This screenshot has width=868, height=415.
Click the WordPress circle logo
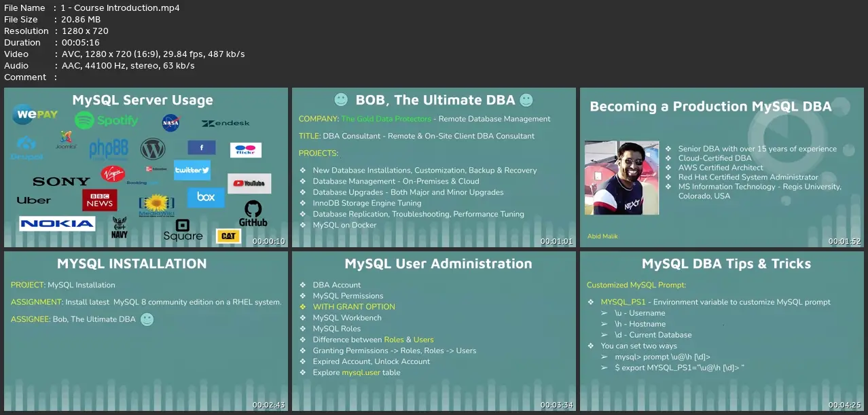(153, 149)
